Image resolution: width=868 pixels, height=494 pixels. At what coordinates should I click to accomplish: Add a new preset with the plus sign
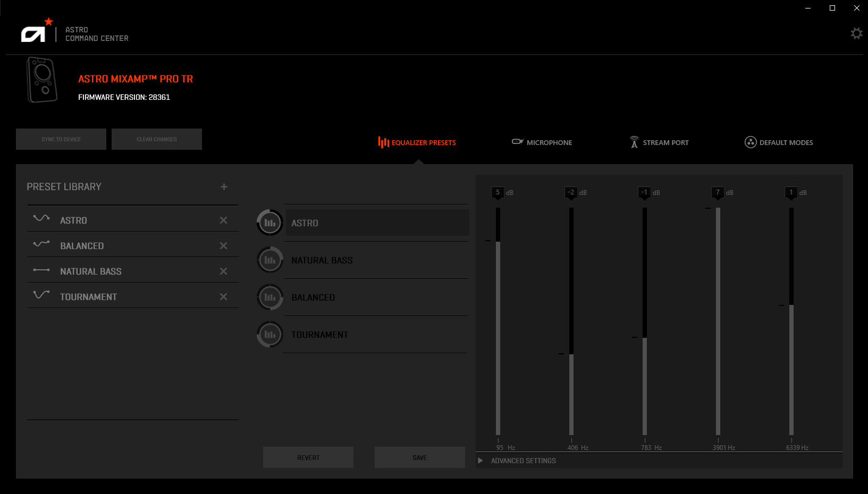pyautogui.click(x=224, y=186)
